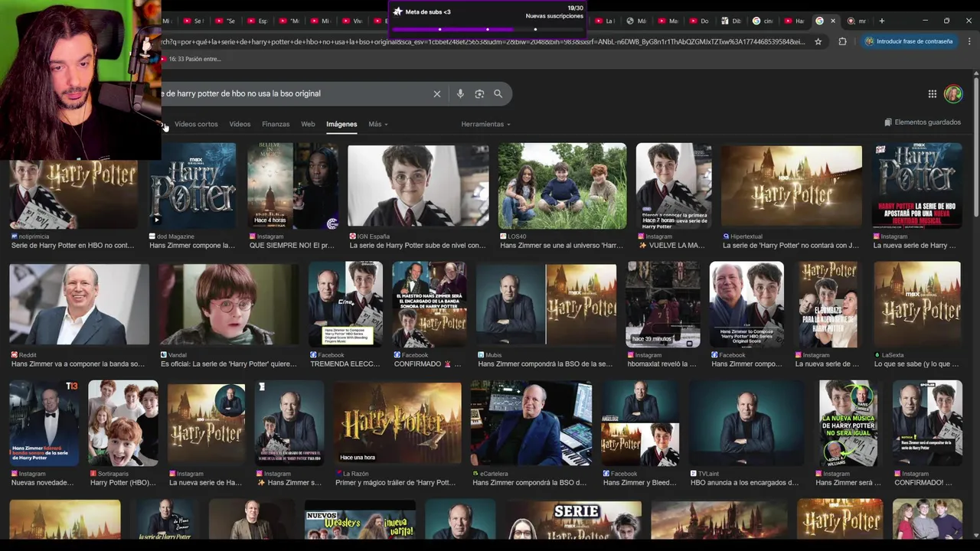
Task: Open the 'Believe in Magic' Instagram thumbnail
Action: 293,186
